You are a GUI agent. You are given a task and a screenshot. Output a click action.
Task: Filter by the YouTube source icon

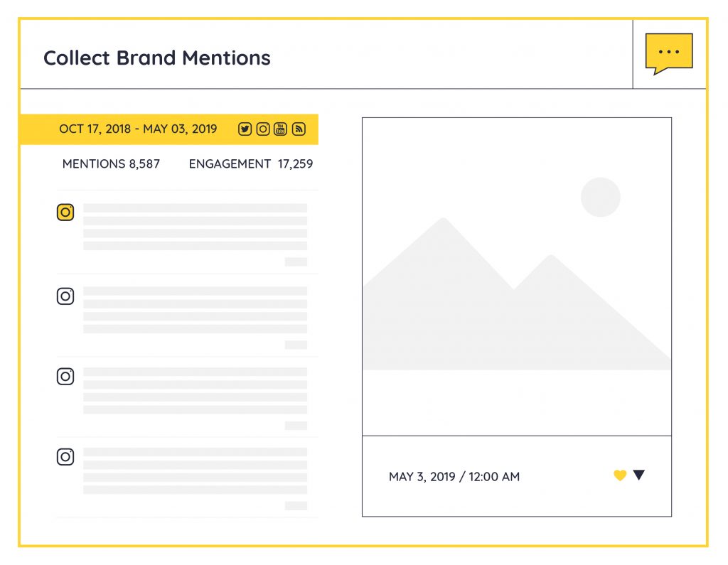pos(280,129)
